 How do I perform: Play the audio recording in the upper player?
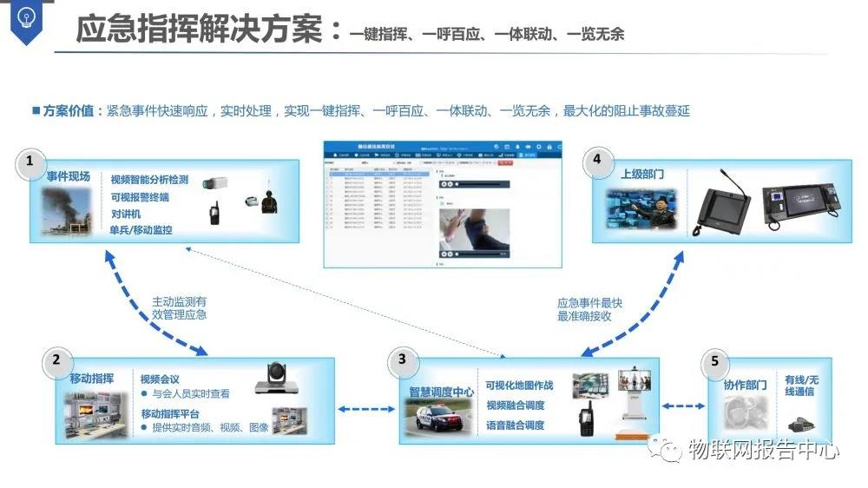click(x=444, y=184)
